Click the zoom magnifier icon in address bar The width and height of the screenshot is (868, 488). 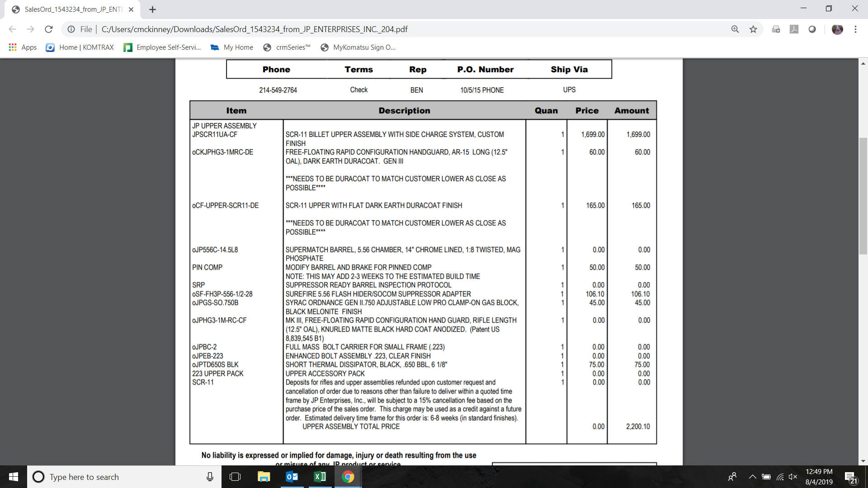[735, 29]
